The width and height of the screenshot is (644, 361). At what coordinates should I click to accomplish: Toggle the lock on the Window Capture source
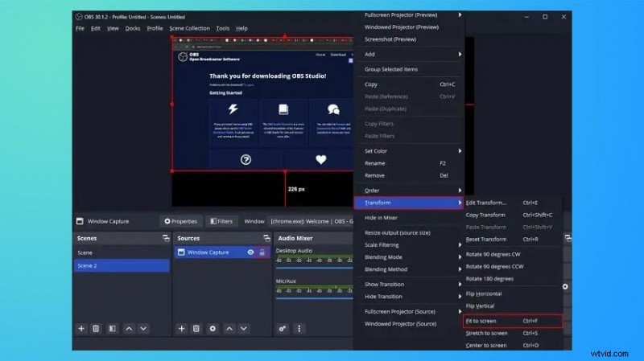coord(262,252)
